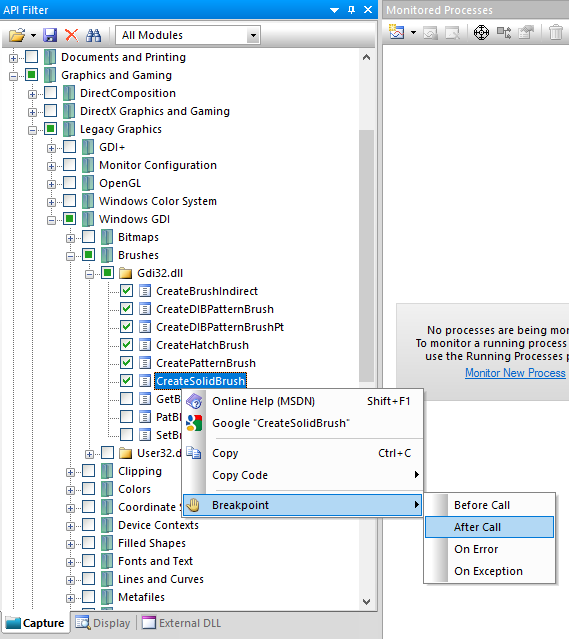The image size is (569, 639).
Task: Click the trash can icon in Monitored Processes
Action: tap(556, 32)
